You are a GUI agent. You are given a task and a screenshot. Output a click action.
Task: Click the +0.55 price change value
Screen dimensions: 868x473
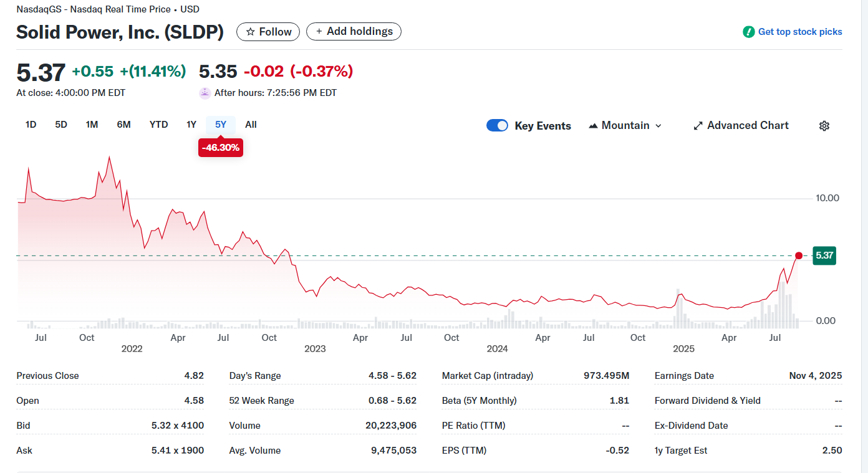tap(93, 72)
